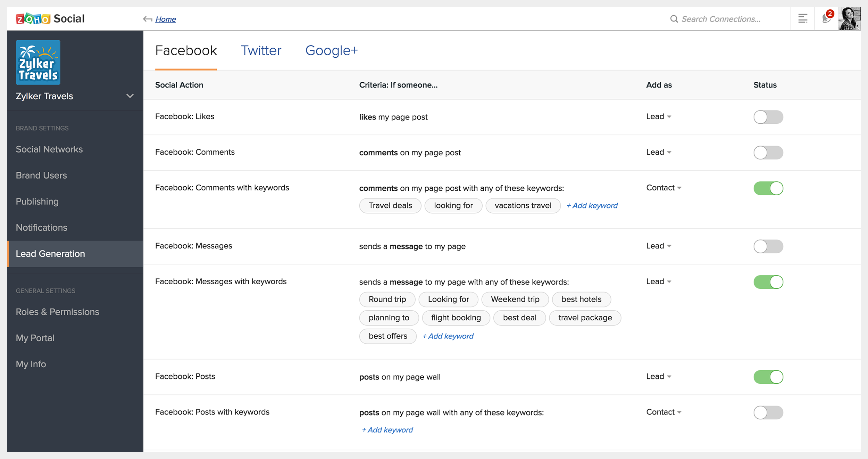Enable the Facebook: Likes status toggle
This screenshot has width=868, height=459.
click(768, 117)
